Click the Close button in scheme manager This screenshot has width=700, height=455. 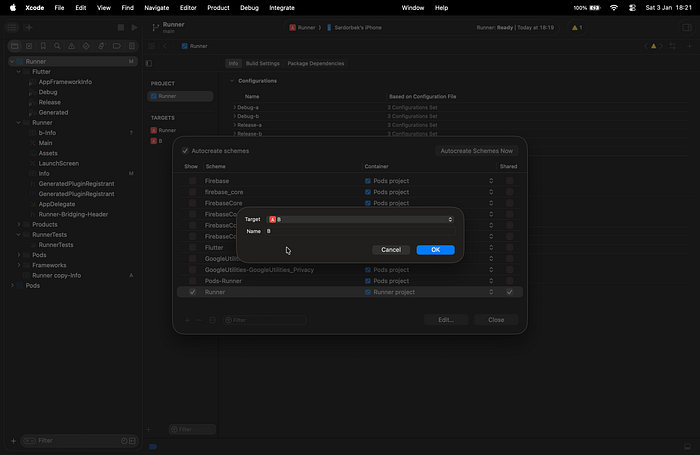pos(496,320)
